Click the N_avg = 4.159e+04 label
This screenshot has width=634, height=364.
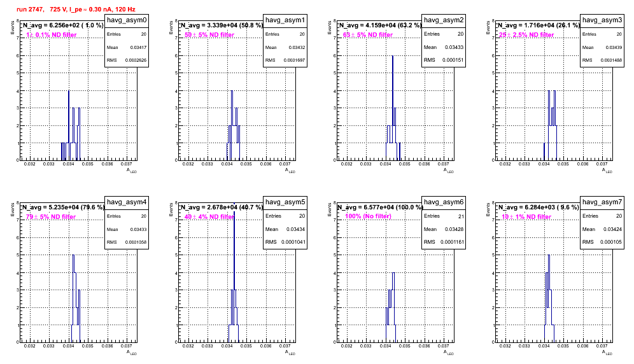(380, 25)
